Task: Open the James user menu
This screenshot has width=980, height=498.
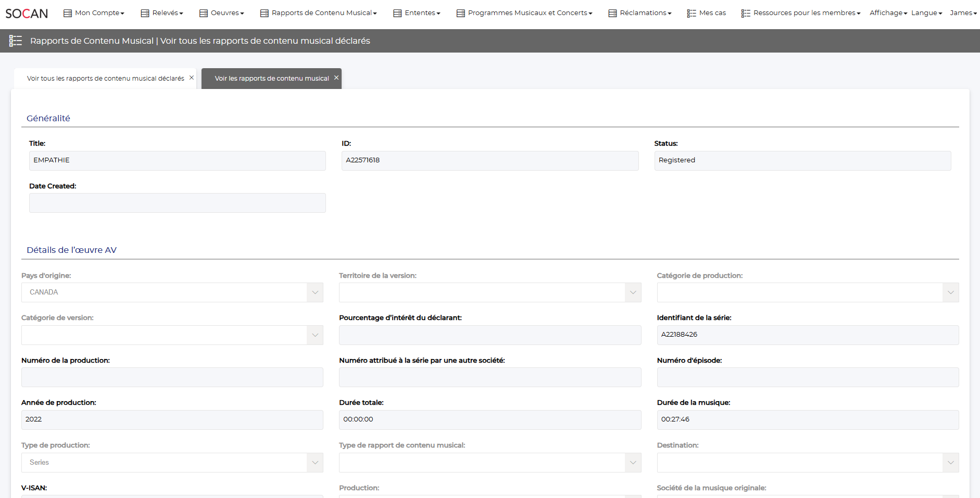Action: point(963,13)
